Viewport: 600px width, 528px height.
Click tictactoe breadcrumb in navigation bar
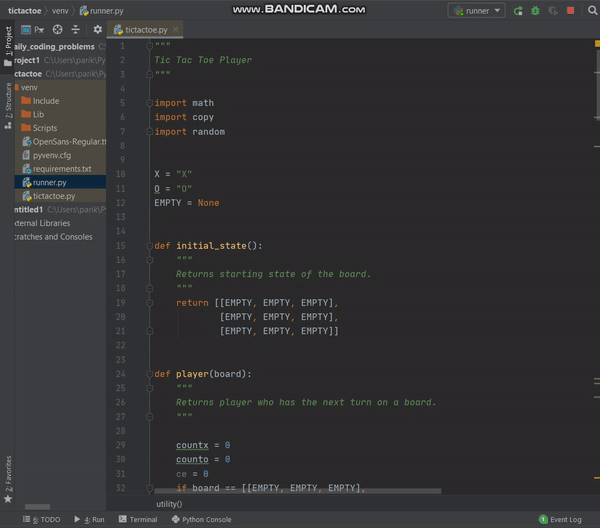24,11
